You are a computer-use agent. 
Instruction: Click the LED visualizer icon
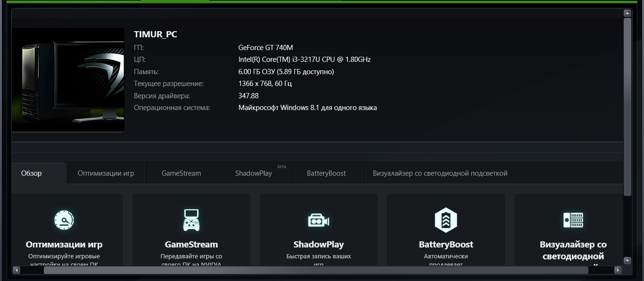[x=573, y=220]
